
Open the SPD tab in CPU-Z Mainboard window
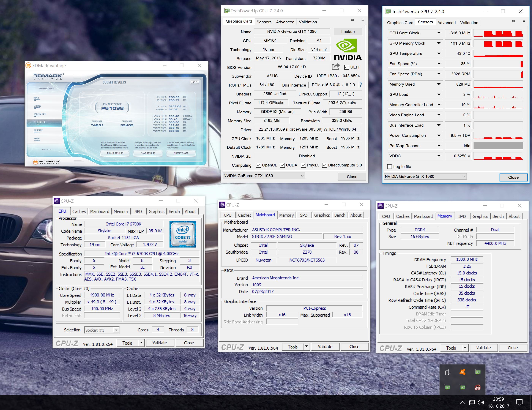[303, 215]
